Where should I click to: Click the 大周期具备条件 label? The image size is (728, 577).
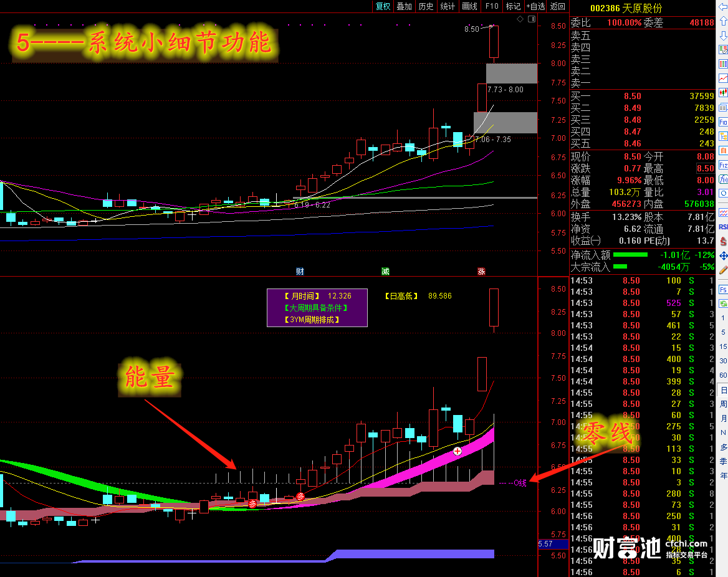316,308
